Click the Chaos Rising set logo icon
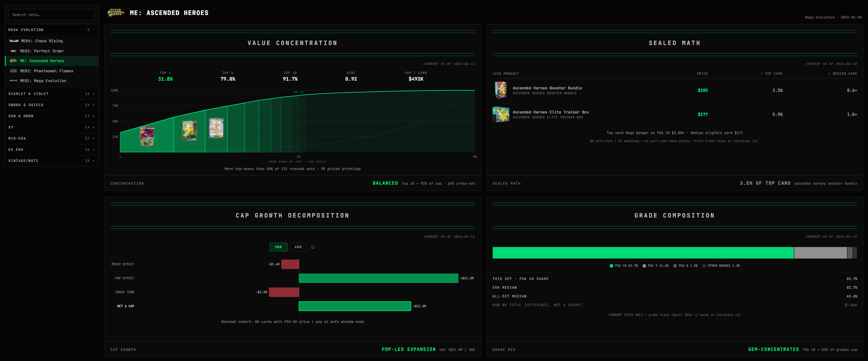Screen dimensions: 868x361 (14, 41)
